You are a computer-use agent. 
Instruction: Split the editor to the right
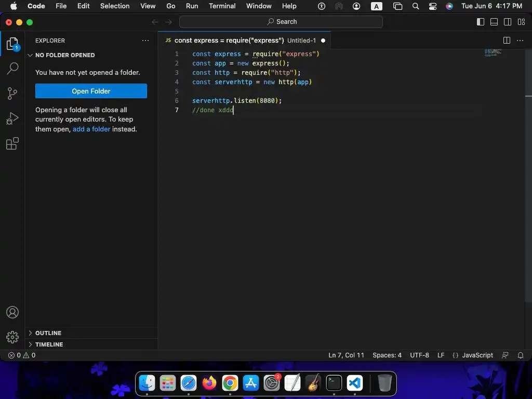pyautogui.click(x=507, y=41)
